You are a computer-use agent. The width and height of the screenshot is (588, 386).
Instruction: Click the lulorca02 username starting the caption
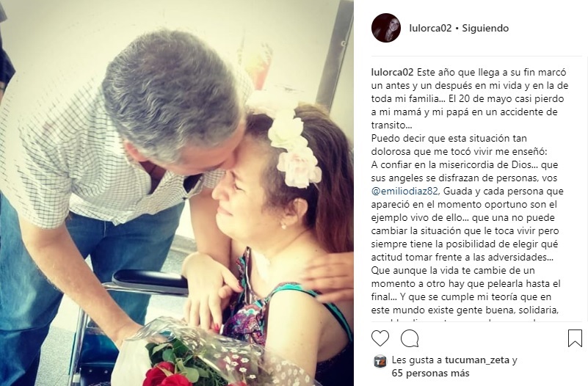[x=392, y=72]
